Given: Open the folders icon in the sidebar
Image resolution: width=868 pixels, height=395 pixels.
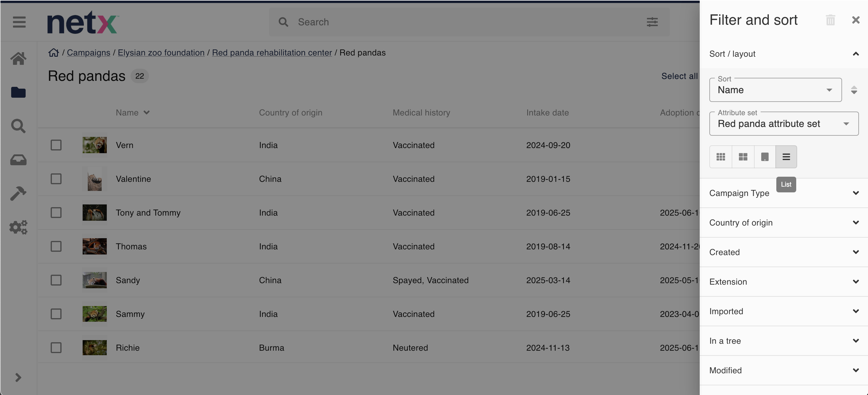Looking at the screenshot, I should pyautogui.click(x=18, y=92).
